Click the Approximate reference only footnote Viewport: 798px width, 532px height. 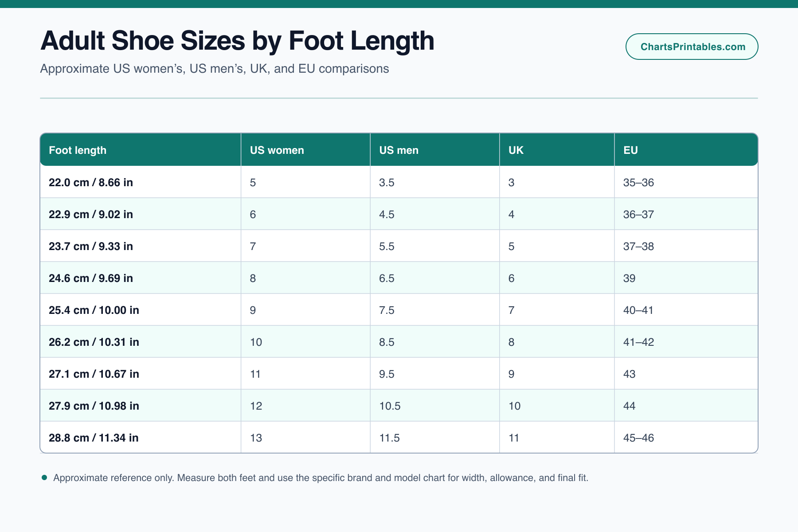click(x=321, y=478)
